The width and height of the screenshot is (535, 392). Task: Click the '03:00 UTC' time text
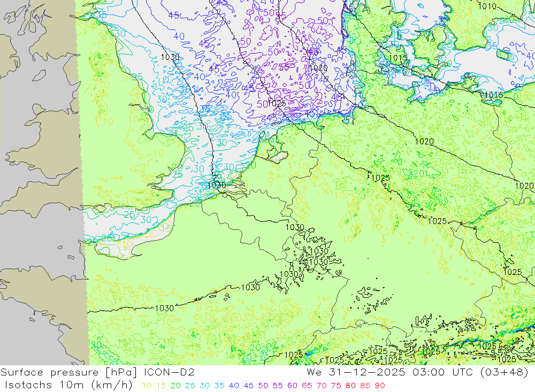click(x=442, y=372)
